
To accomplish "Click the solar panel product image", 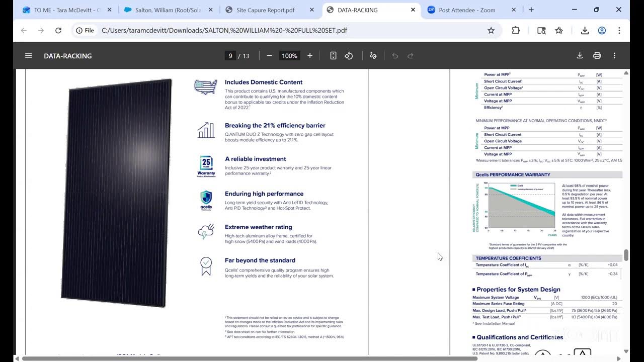I will 117,193.
